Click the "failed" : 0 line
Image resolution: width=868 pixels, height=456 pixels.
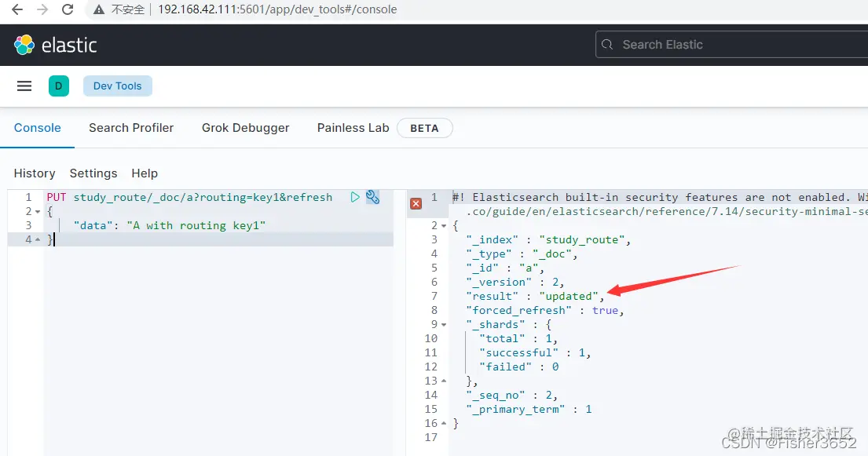click(519, 367)
